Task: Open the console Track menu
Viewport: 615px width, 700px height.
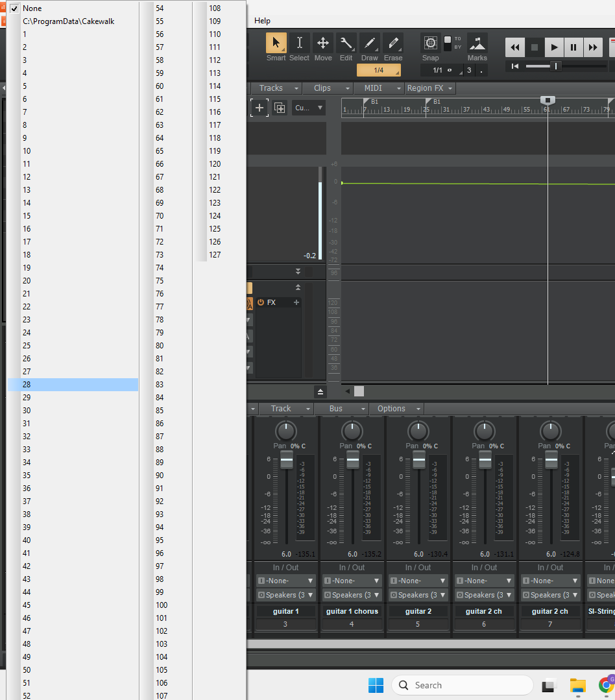Action: pyautogui.click(x=285, y=409)
